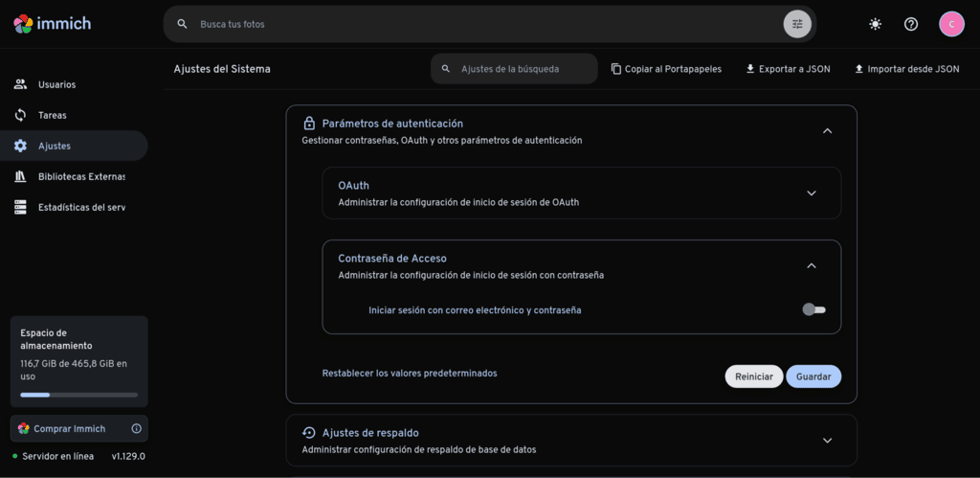
Task: Click the green server online status dot
Action: tap(15, 456)
